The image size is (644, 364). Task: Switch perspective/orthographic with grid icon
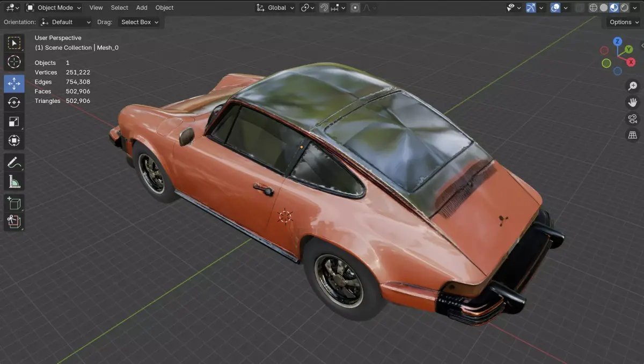click(x=633, y=135)
